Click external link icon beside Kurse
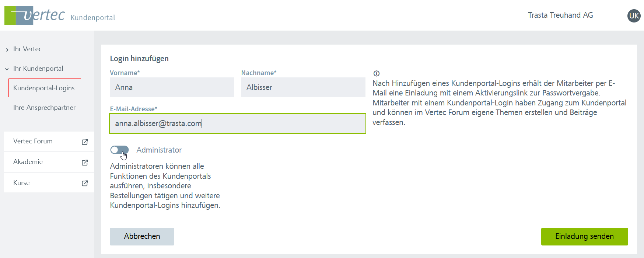 pyautogui.click(x=85, y=183)
